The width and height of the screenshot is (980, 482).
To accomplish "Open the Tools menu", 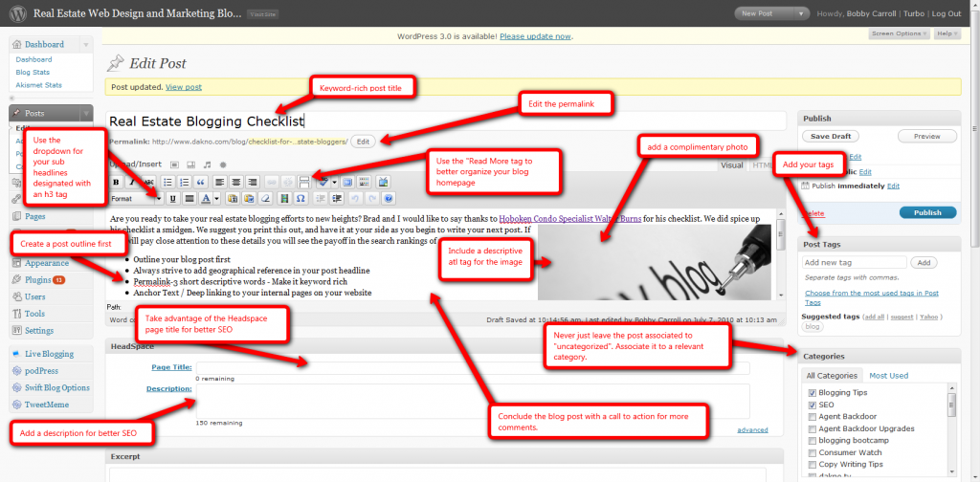I will pyautogui.click(x=35, y=314).
